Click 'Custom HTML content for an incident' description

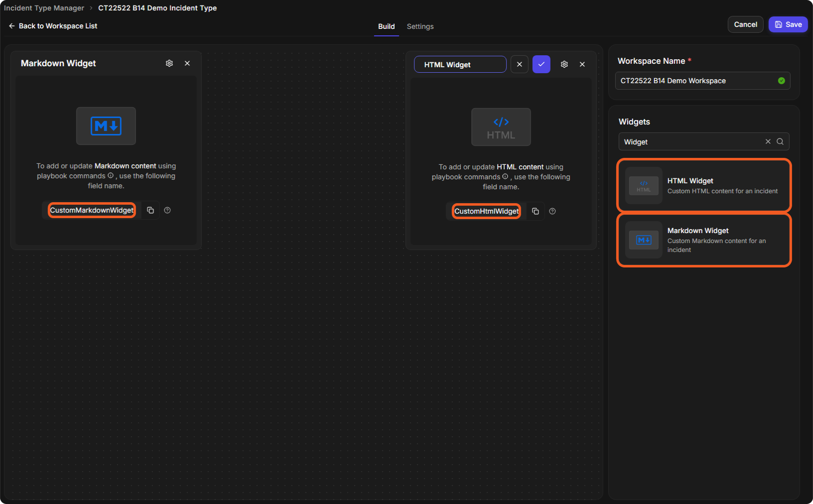pyautogui.click(x=722, y=191)
